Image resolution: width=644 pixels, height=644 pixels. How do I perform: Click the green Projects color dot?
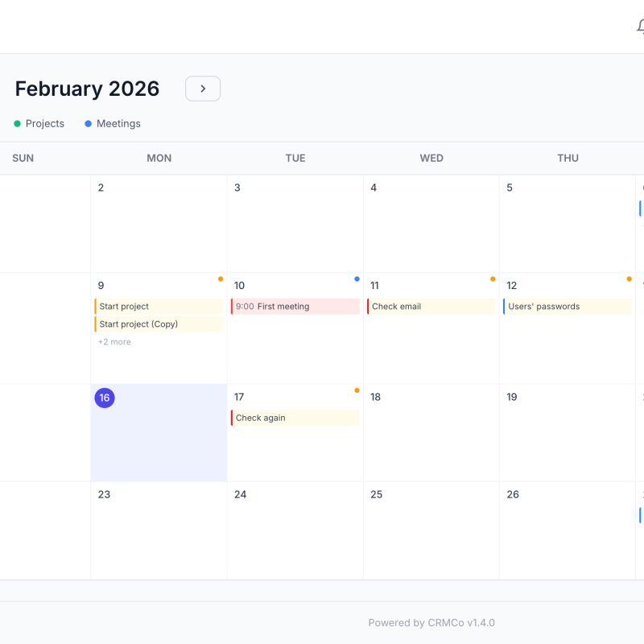pos(18,124)
